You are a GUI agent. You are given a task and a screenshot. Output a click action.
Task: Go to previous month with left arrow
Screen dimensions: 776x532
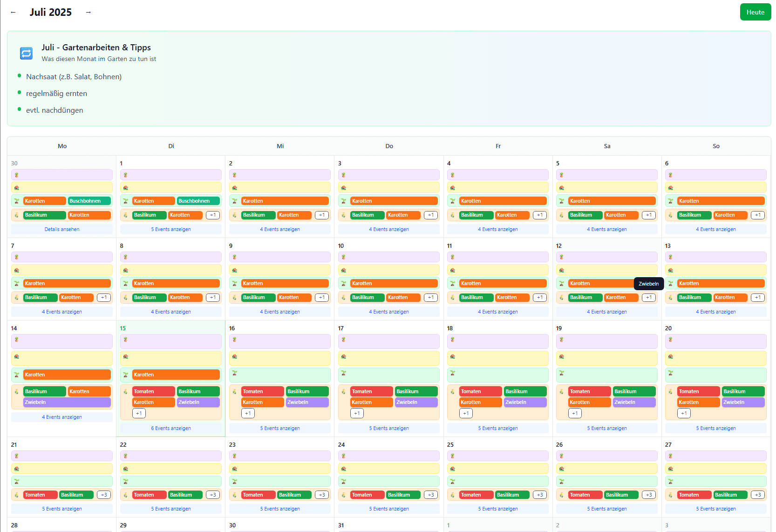click(13, 13)
